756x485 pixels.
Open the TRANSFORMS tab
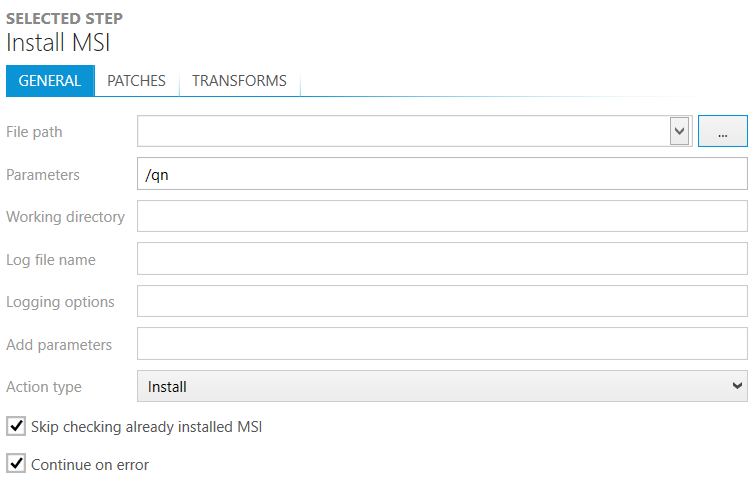coord(239,81)
